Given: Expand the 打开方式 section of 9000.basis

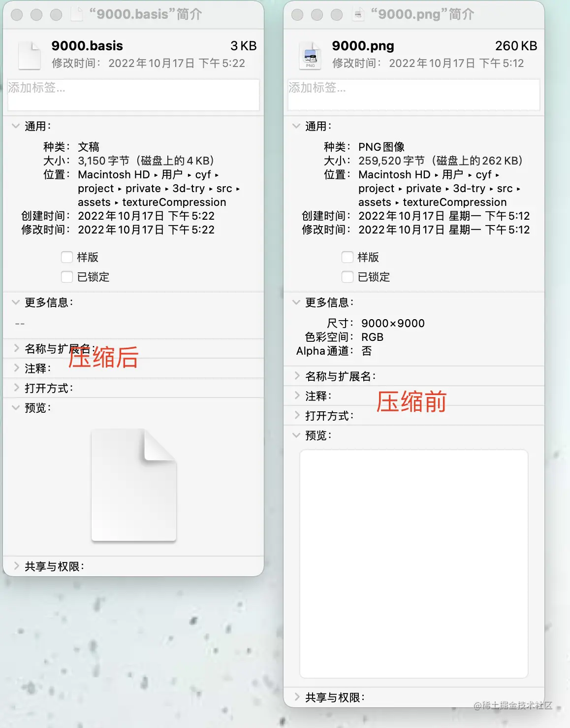Looking at the screenshot, I should 15,388.
